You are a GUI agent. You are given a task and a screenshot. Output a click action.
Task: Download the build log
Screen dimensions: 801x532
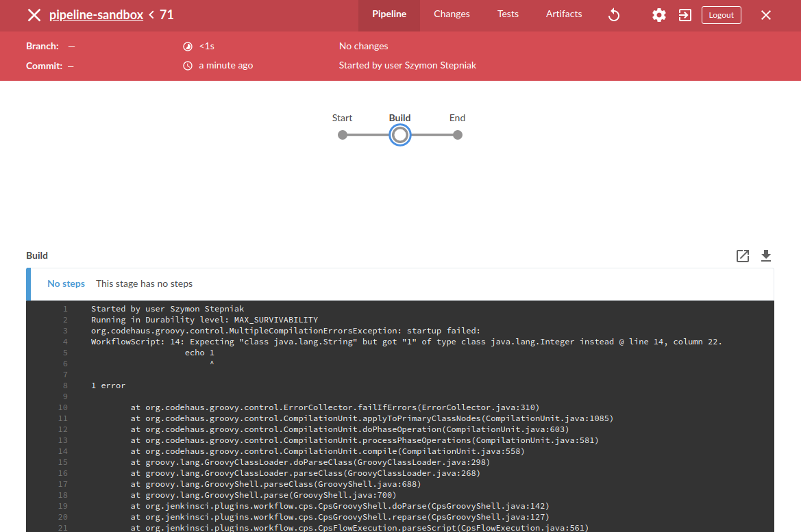click(x=766, y=256)
